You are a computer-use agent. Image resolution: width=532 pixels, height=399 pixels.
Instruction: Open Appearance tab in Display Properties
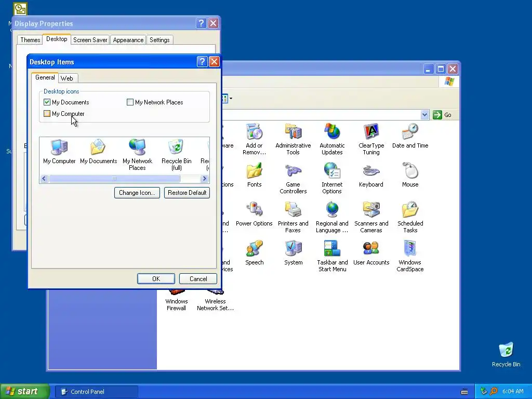[128, 40]
